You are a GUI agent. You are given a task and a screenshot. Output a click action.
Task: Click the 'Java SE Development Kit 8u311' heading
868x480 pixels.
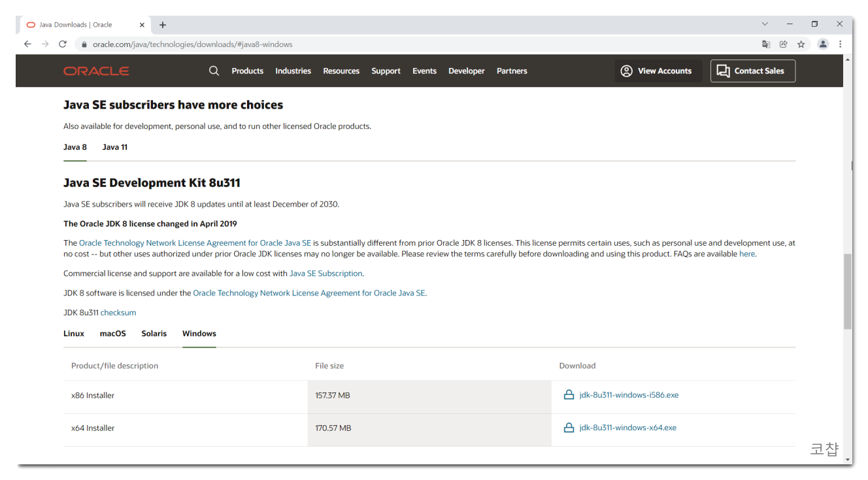coord(152,182)
